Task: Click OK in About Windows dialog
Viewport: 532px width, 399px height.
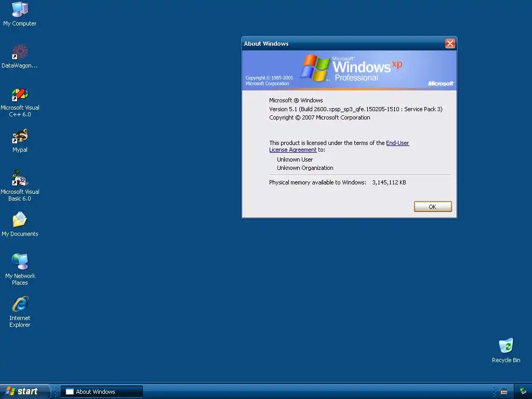Action: point(433,207)
